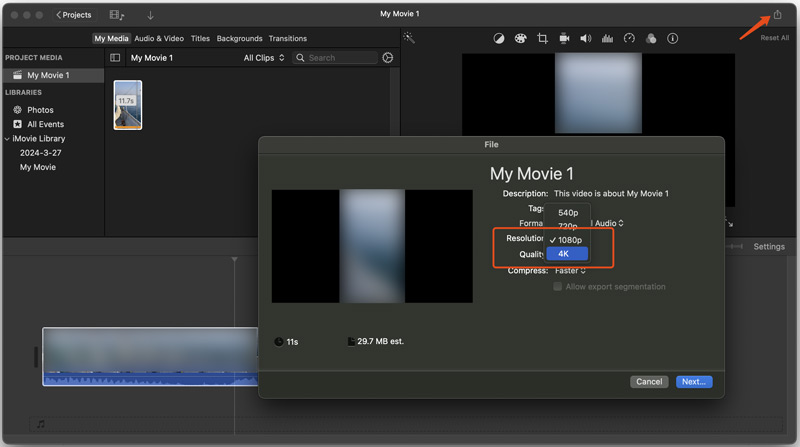Open the speed adjustment tool

pos(629,38)
